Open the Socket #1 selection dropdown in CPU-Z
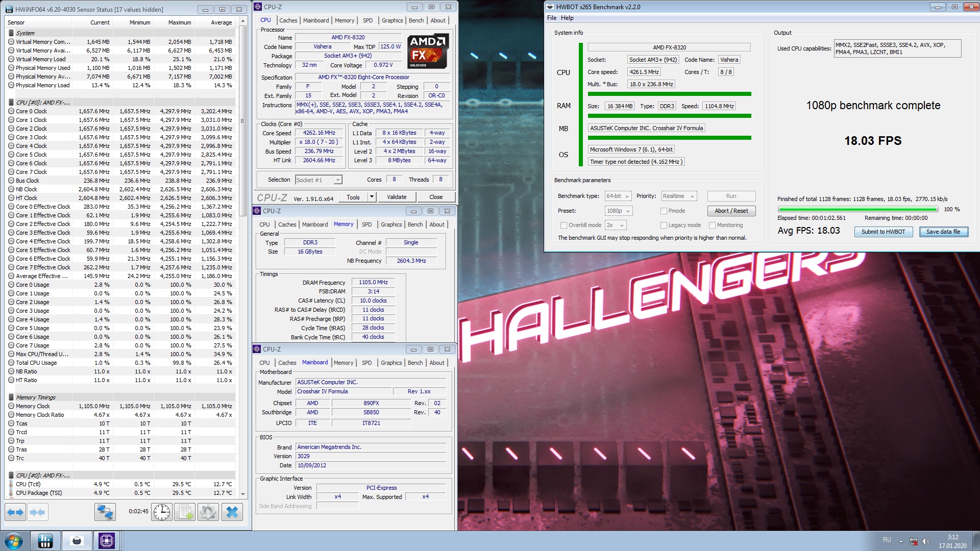This screenshot has width=980, height=551. 318,180
